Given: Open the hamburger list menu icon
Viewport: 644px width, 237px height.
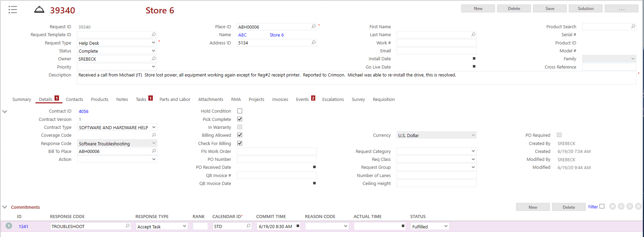Looking at the screenshot, I should 13,10.
